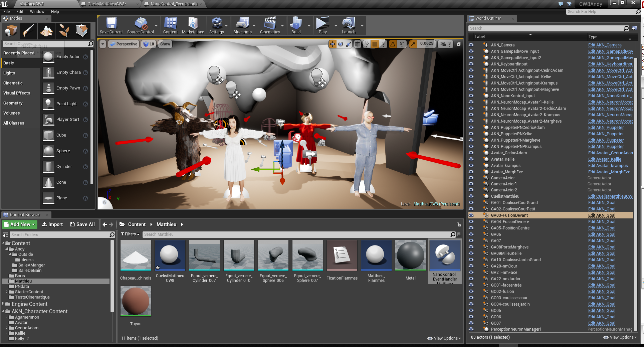644x347 pixels.
Task: Click the Content Browser back arrow
Action: (105, 224)
